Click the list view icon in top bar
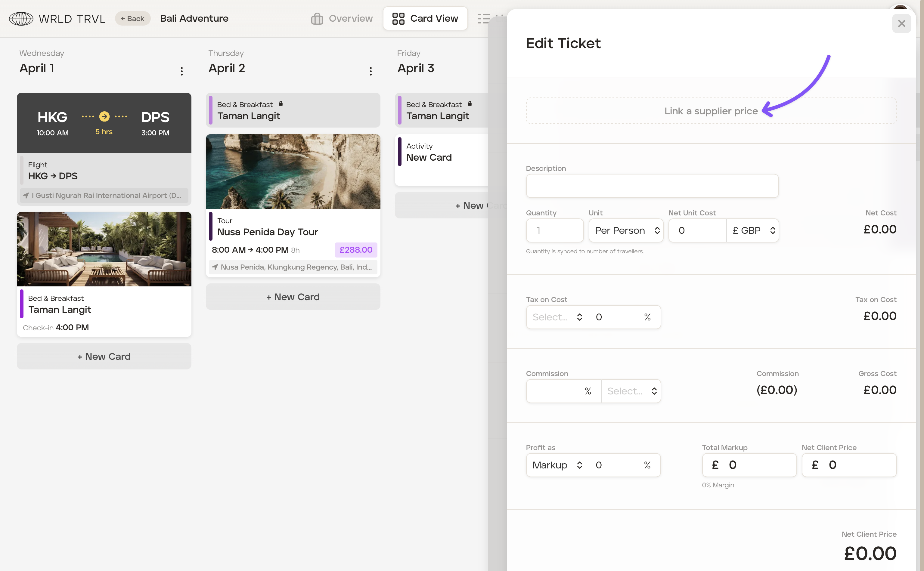 click(484, 19)
